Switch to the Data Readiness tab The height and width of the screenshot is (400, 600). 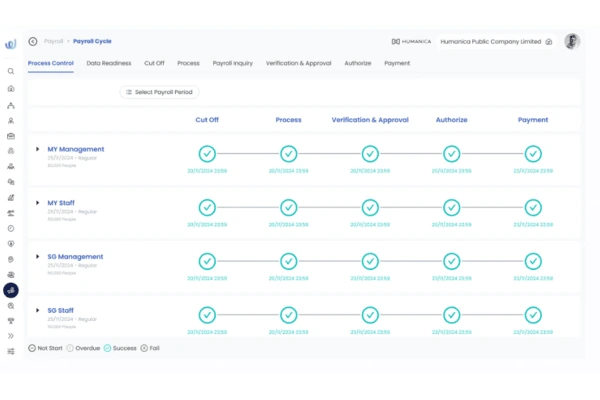(x=109, y=63)
